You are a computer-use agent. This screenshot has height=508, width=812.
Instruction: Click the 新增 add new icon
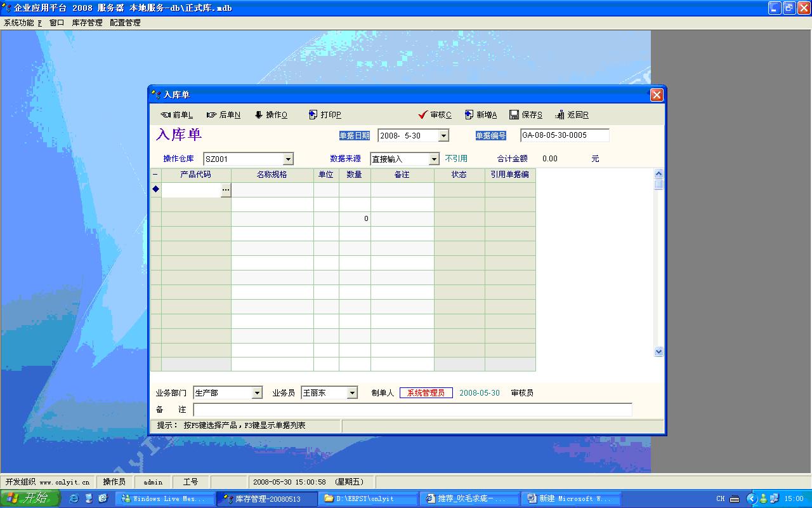(x=469, y=115)
